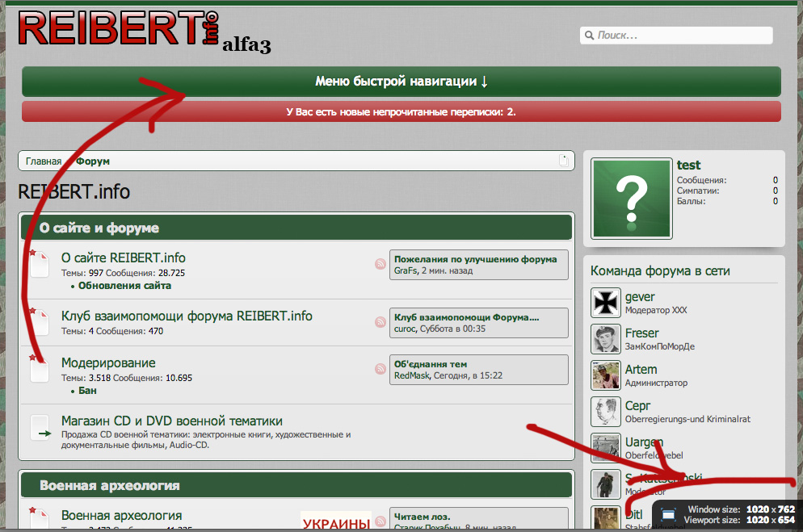Screen dimensions: 803x532
Task: Open RSS feed for Пожелания по улучшению форума
Action: (x=380, y=264)
